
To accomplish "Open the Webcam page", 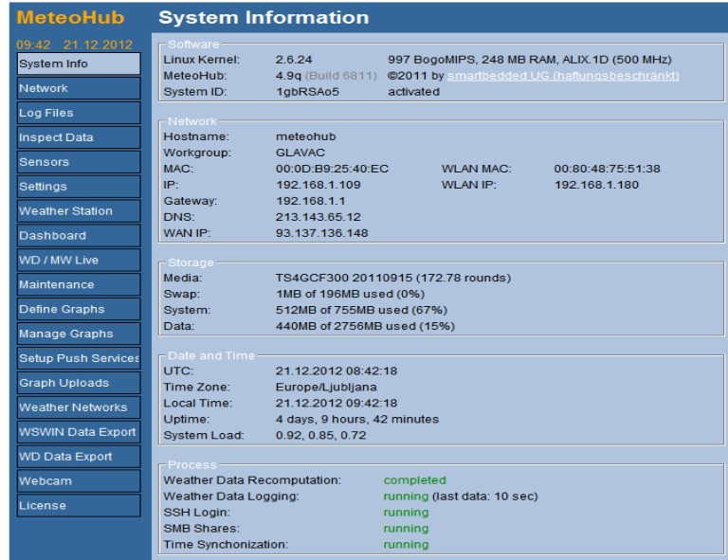I will 78,481.
